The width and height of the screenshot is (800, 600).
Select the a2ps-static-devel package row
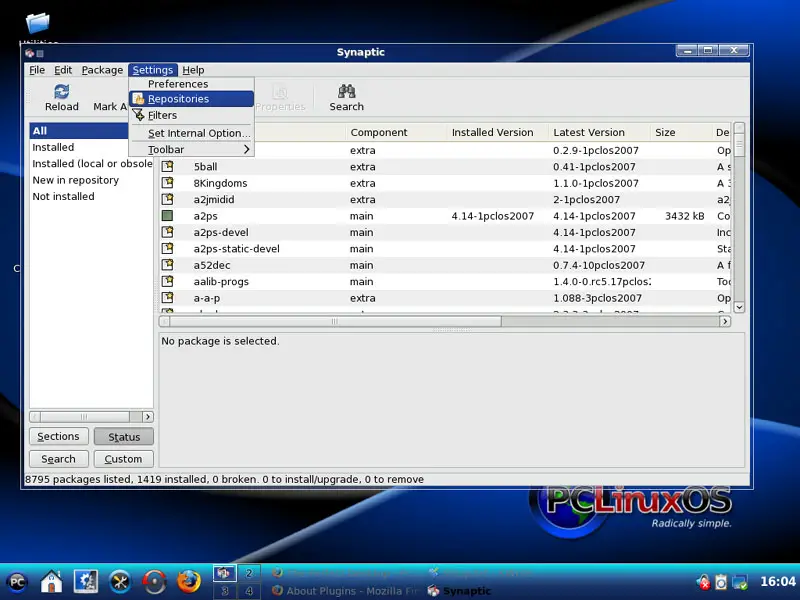click(x=445, y=248)
